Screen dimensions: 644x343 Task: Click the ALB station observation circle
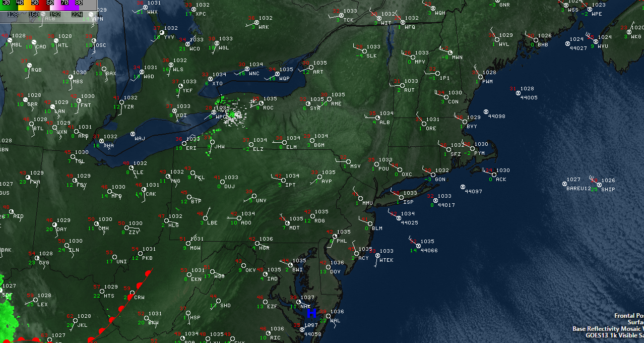coord(374,117)
